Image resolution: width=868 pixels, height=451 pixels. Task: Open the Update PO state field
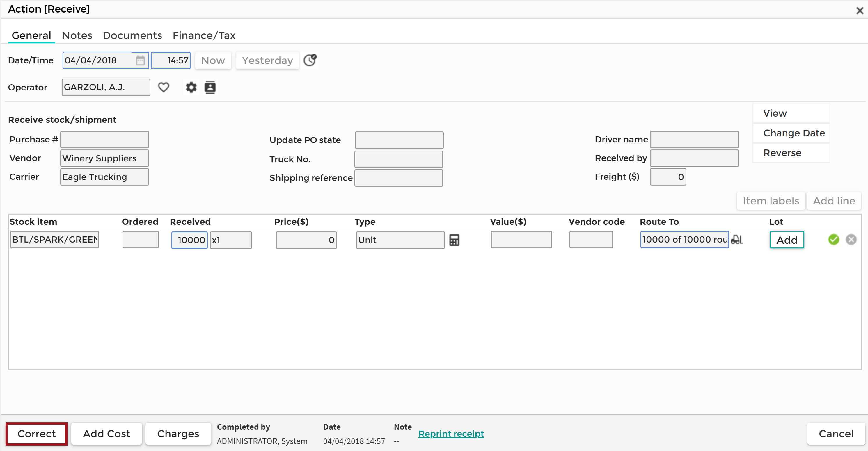(399, 140)
